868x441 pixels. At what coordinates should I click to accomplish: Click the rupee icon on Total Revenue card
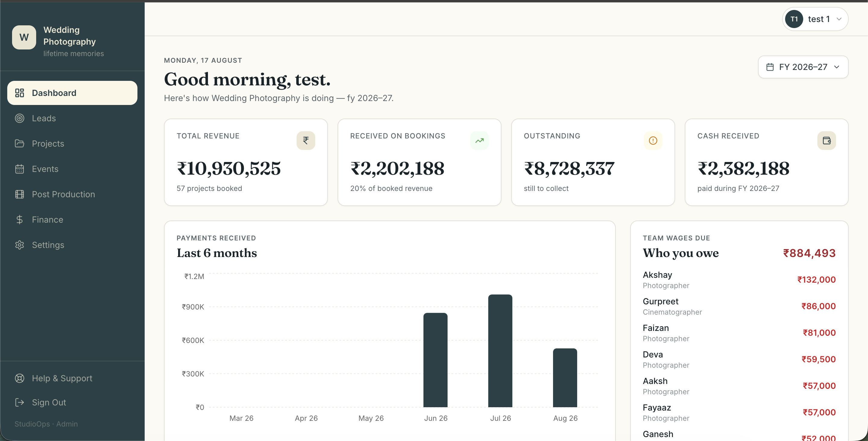(306, 140)
